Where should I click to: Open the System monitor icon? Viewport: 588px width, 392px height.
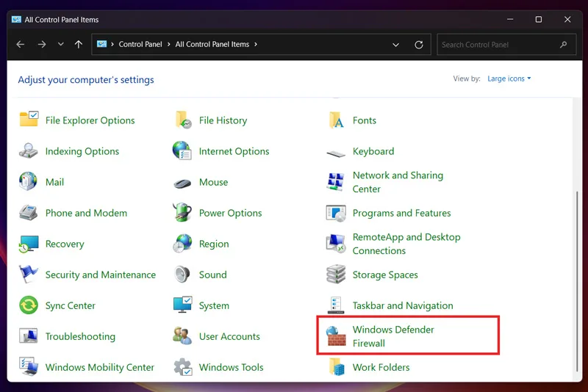(183, 305)
